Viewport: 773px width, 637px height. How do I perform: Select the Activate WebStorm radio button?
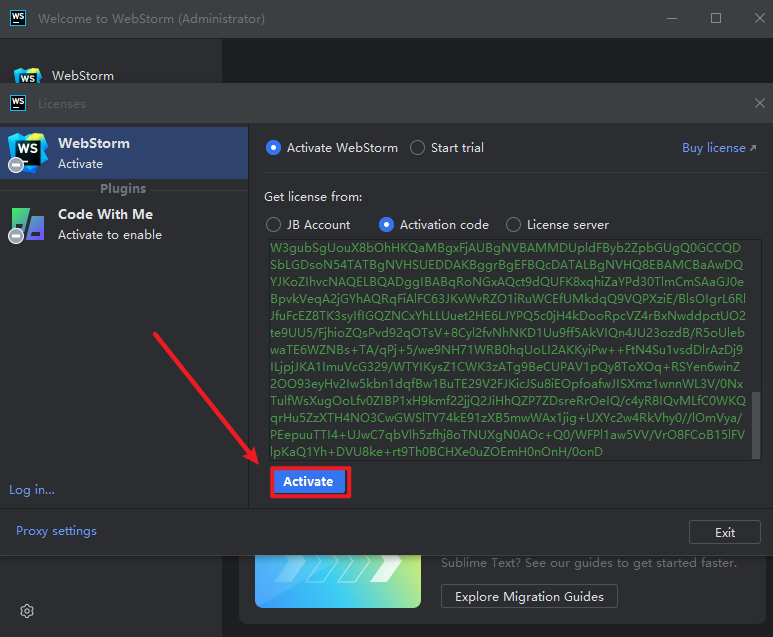click(273, 147)
